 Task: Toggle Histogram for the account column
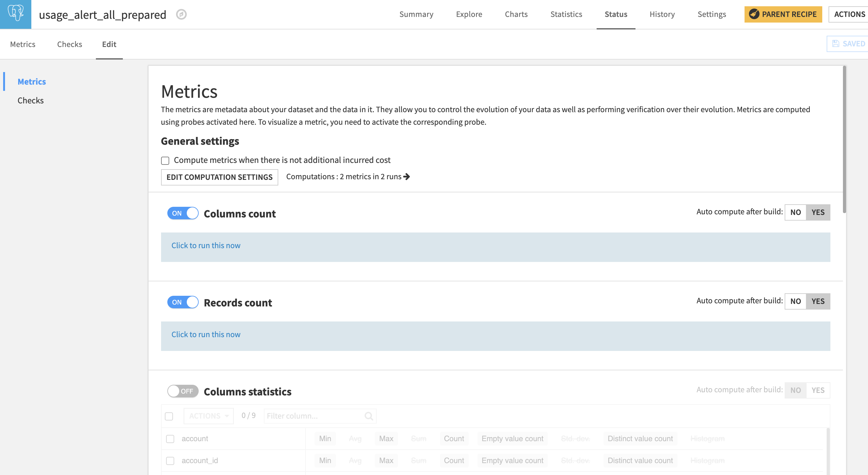coord(708,439)
